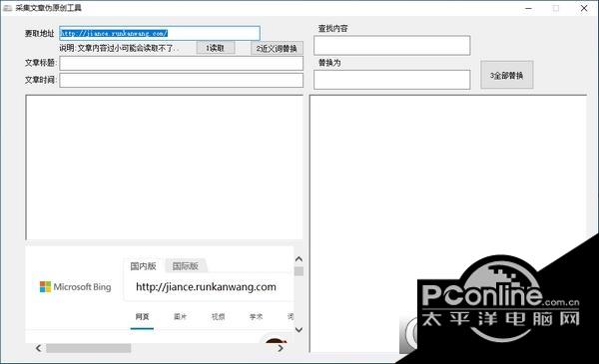This screenshot has width=599, height=364.
Task: Click the horizontal scroll left arrow
Action: [38, 348]
